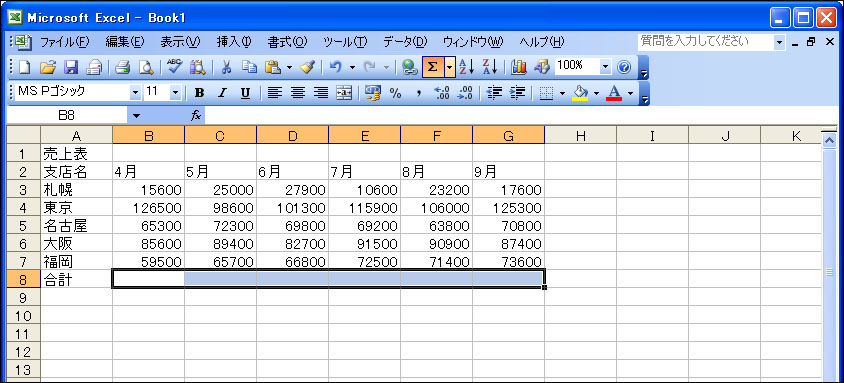844x383 pixels.
Task: Apply Percent style
Action: 396,93
